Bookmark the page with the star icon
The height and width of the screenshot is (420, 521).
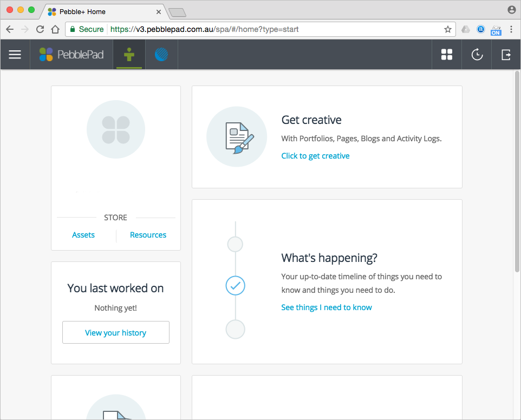(x=448, y=29)
